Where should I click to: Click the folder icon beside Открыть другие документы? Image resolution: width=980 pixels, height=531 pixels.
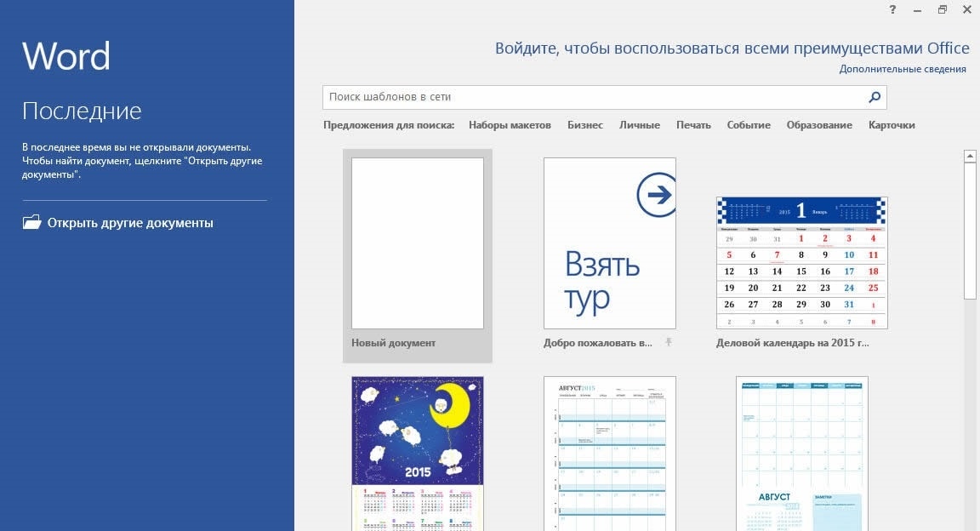click(31, 222)
